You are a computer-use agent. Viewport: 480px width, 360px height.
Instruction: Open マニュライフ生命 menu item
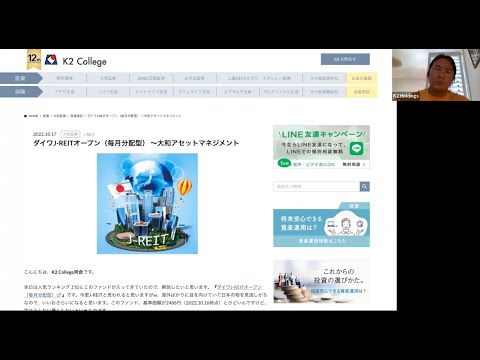(195, 91)
